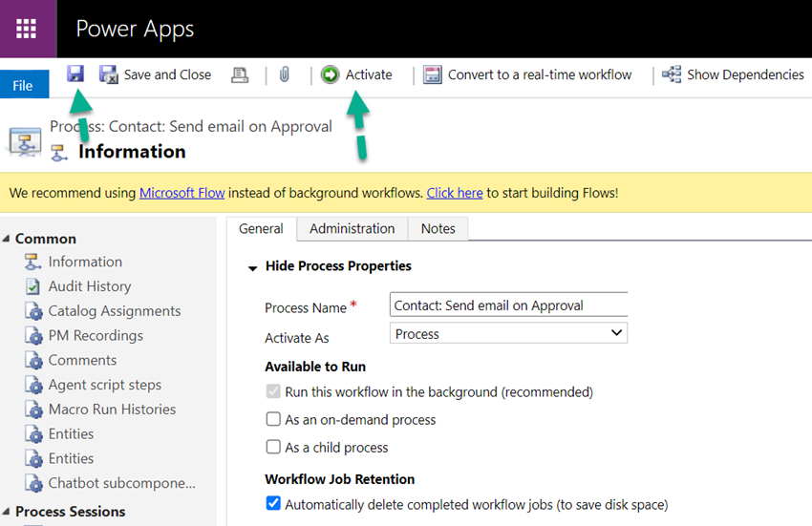Click the Save floppy disk icon
812x526 pixels.
[x=75, y=74]
